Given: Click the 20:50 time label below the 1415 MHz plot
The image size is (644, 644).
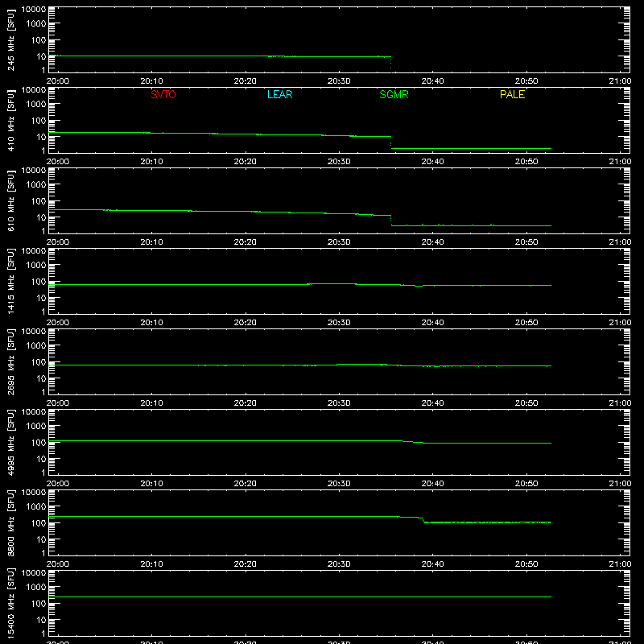Looking at the screenshot, I should [x=526, y=323].
